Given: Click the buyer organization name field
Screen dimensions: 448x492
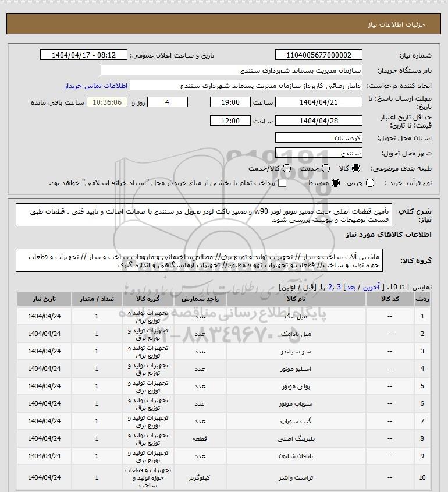Looking at the screenshot, I should [232, 70].
